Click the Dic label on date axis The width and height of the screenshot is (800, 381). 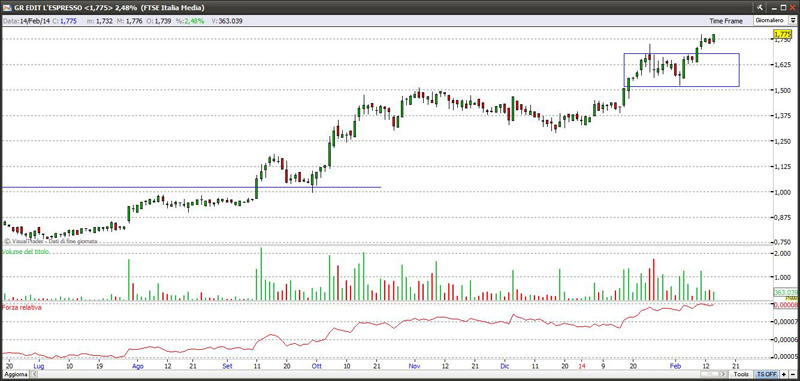(x=505, y=366)
